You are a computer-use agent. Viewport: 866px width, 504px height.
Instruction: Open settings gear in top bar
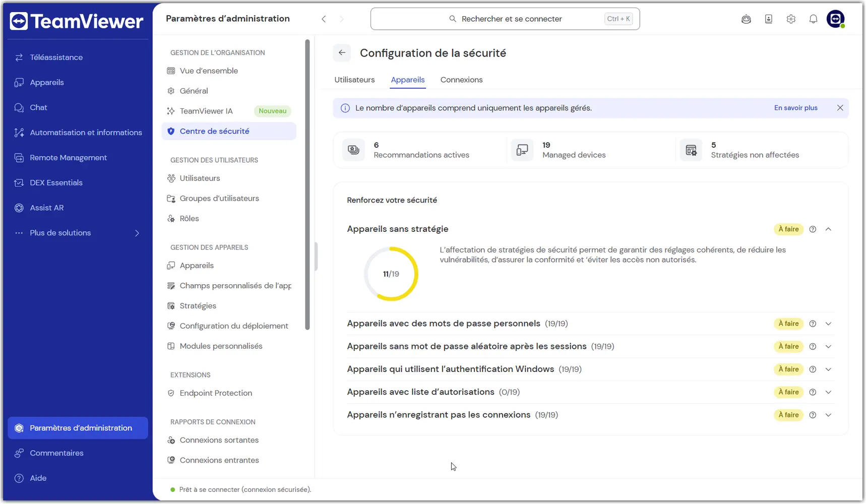tap(791, 19)
